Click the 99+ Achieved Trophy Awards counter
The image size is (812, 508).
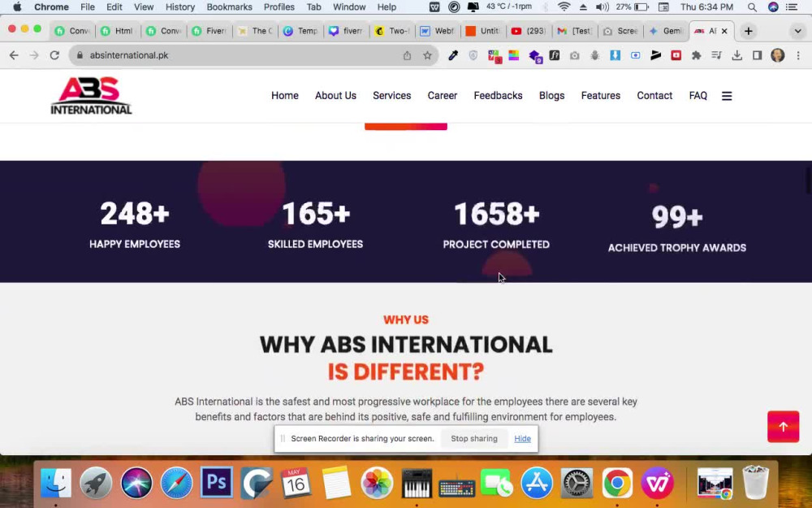(x=677, y=228)
